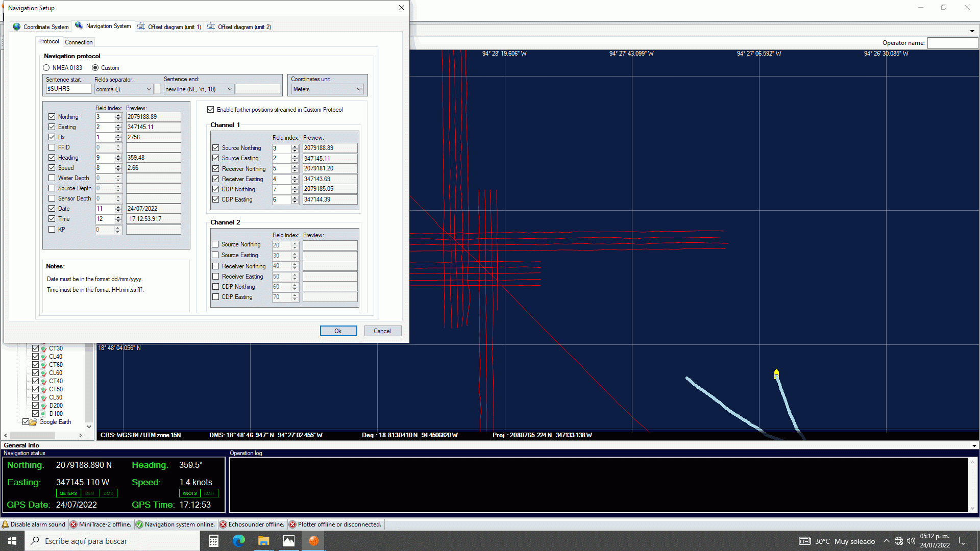Click the Ok button
Image resolution: width=980 pixels, height=551 pixels.
[338, 331]
